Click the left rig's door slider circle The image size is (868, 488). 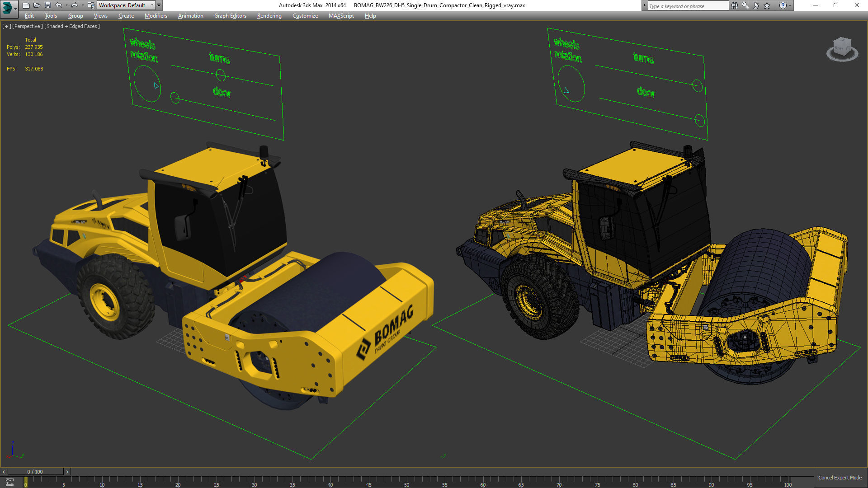[175, 98]
